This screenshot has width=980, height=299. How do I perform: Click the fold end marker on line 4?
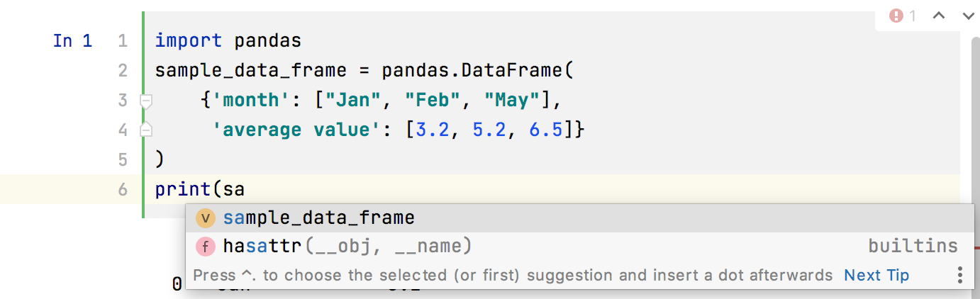pyautogui.click(x=146, y=130)
